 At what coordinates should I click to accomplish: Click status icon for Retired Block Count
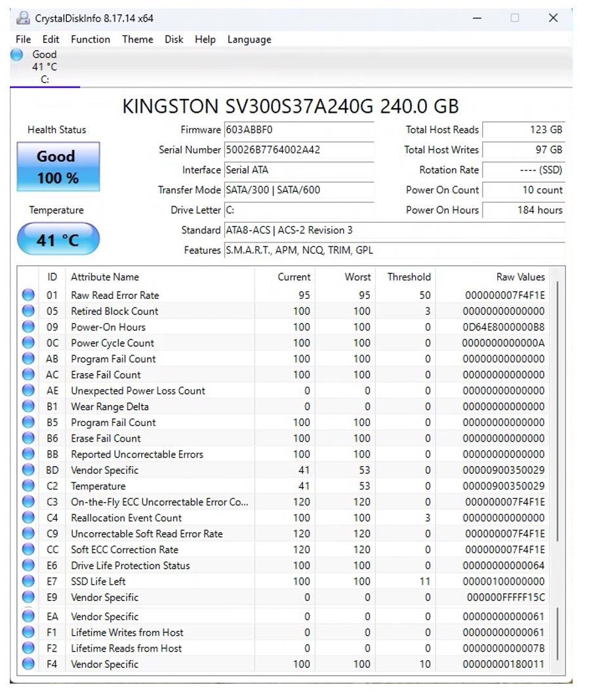(28, 311)
